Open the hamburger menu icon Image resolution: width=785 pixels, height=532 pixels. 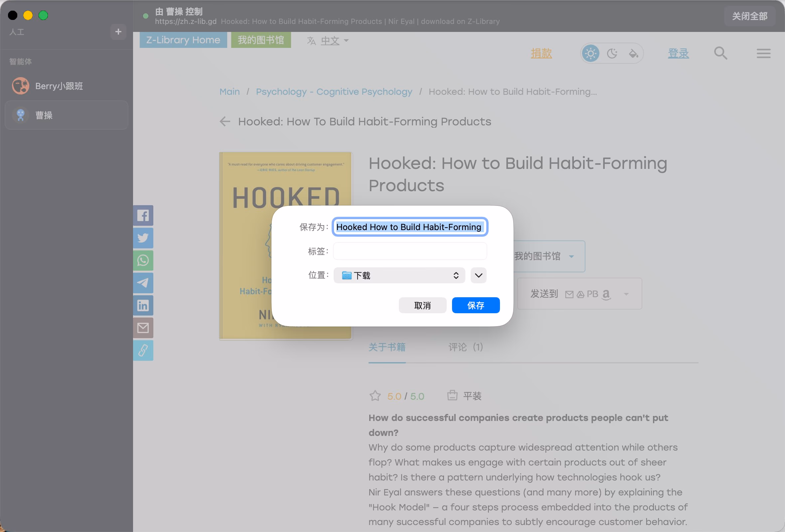click(x=763, y=53)
